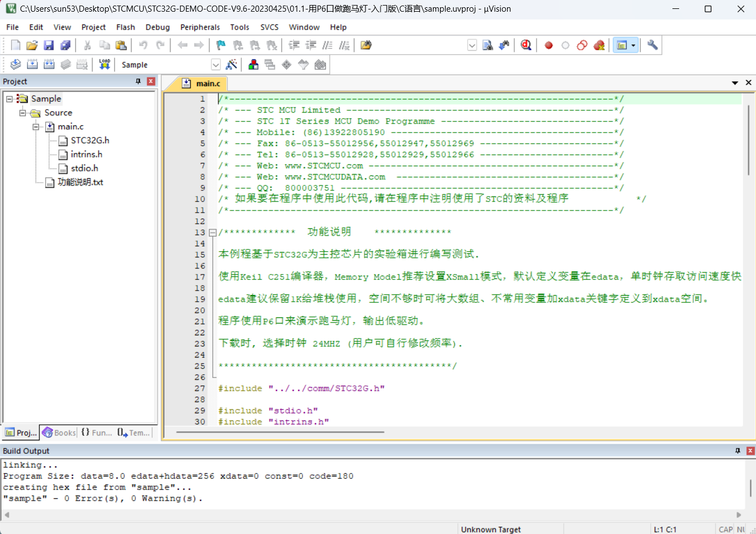Open the Sample target dropdown

216,65
